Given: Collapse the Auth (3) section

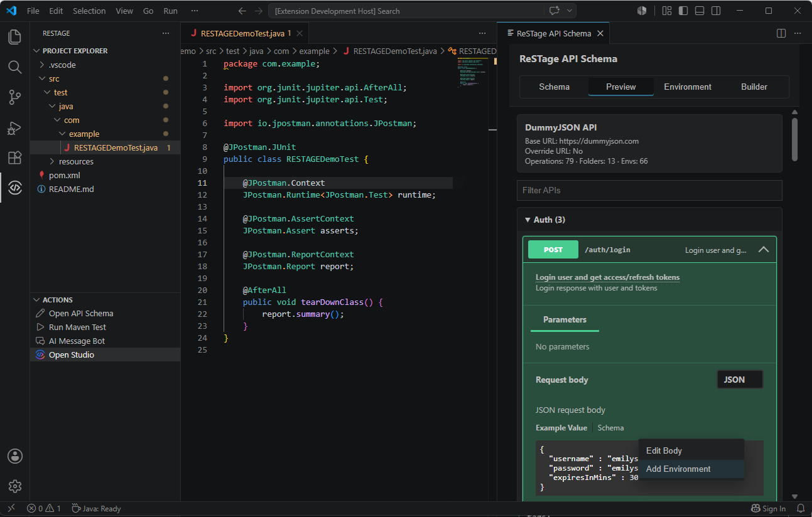Looking at the screenshot, I should coord(546,220).
